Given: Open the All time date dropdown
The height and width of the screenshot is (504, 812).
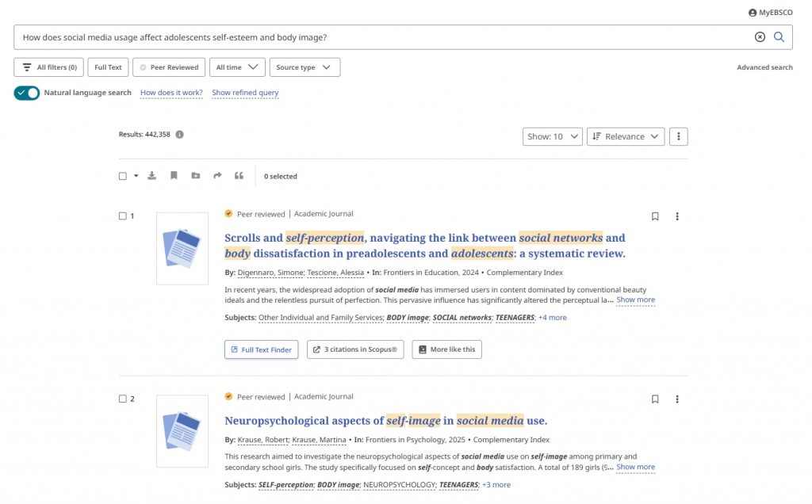Looking at the screenshot, I should 237,67.
